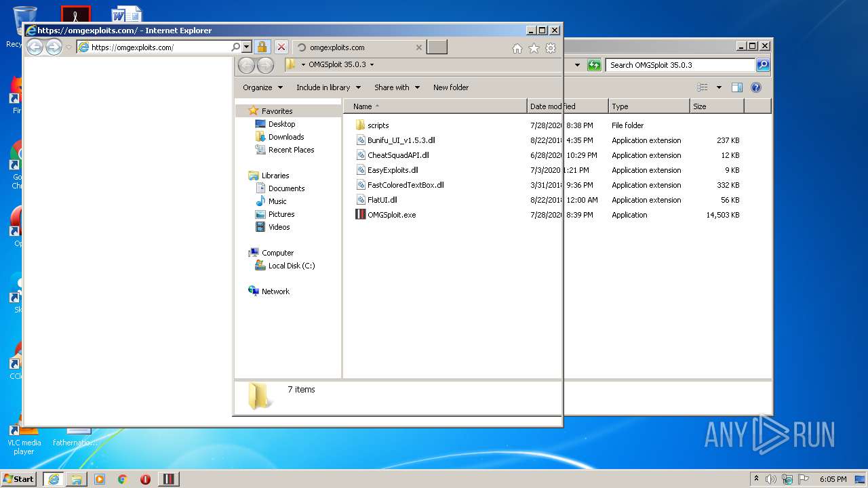The width and height of the screenshot is (868, 488).
Task: Click Explorer forward navigation button
Action: (x=265, y=65)
